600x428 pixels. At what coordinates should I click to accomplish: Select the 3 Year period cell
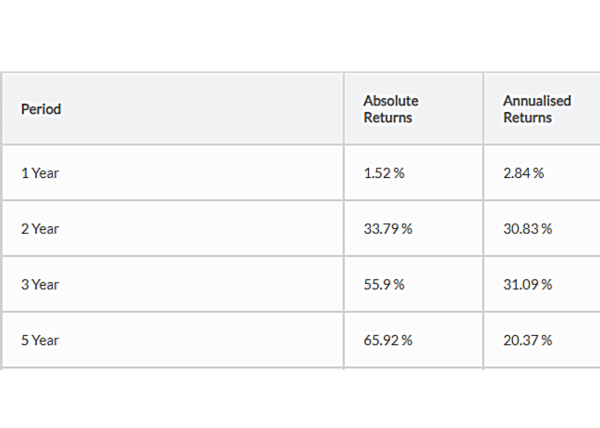coord(40,285)
